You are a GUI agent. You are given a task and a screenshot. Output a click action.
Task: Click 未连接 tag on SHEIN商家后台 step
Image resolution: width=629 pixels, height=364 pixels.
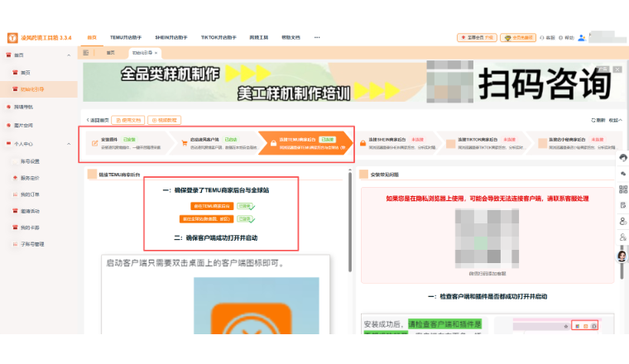point(418,140)
